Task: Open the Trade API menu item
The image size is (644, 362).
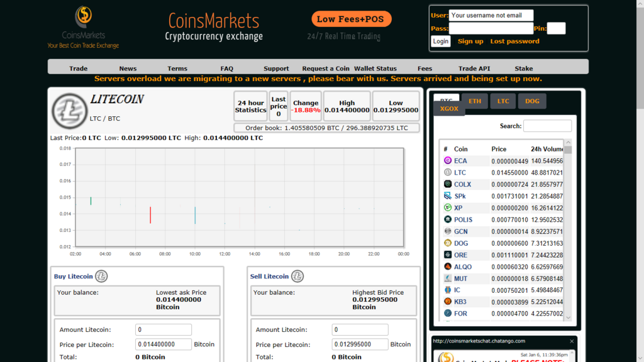Action: (x=474, y=69)
